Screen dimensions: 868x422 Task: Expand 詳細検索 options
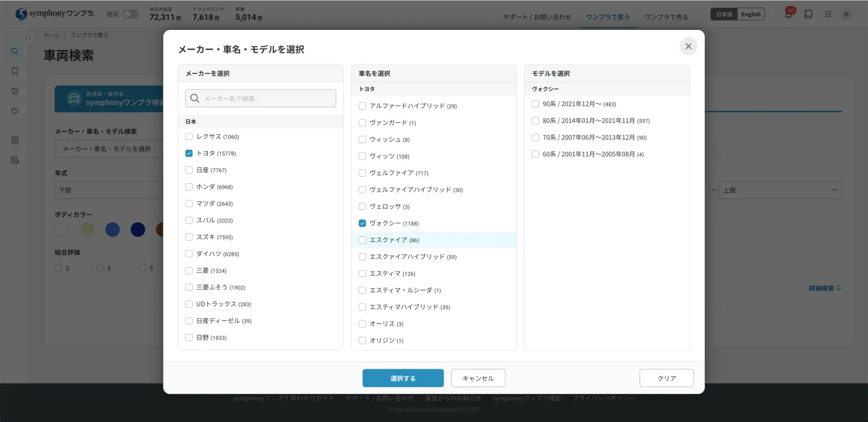825,288
